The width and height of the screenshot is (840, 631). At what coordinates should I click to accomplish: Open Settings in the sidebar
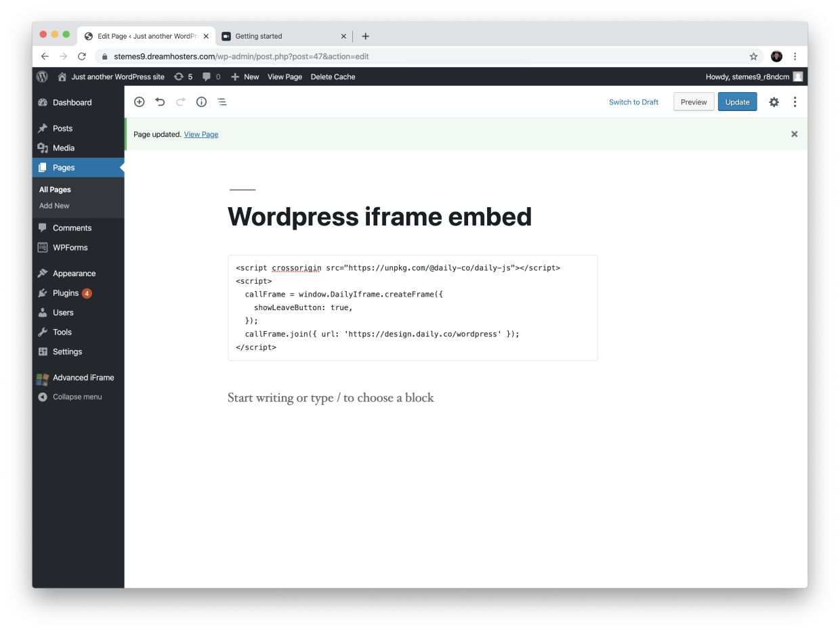click(79, 351)
